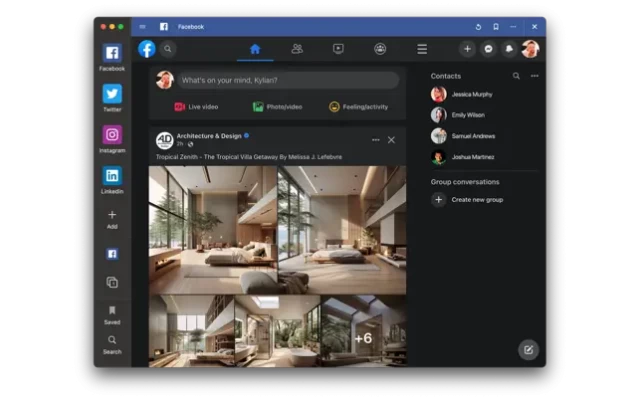Click the Messenger icon in top bar

point(488,49)
